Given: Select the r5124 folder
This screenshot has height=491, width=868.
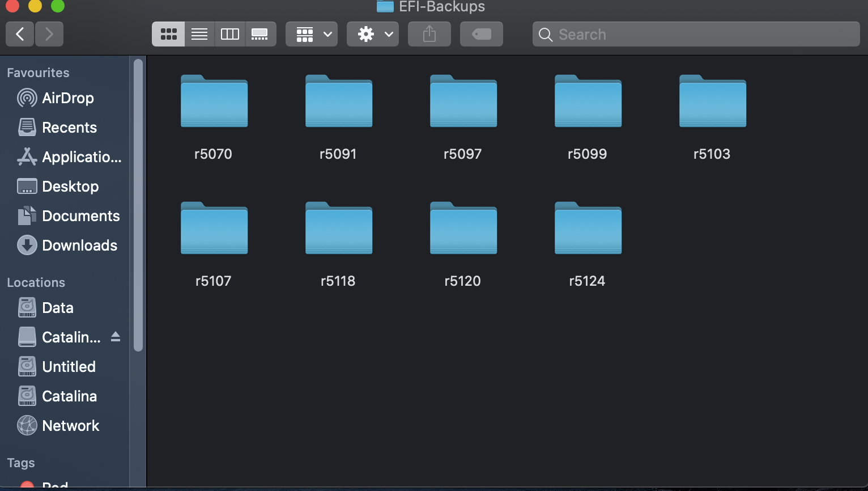Looking at the screenshot, I should coord(588,229).
